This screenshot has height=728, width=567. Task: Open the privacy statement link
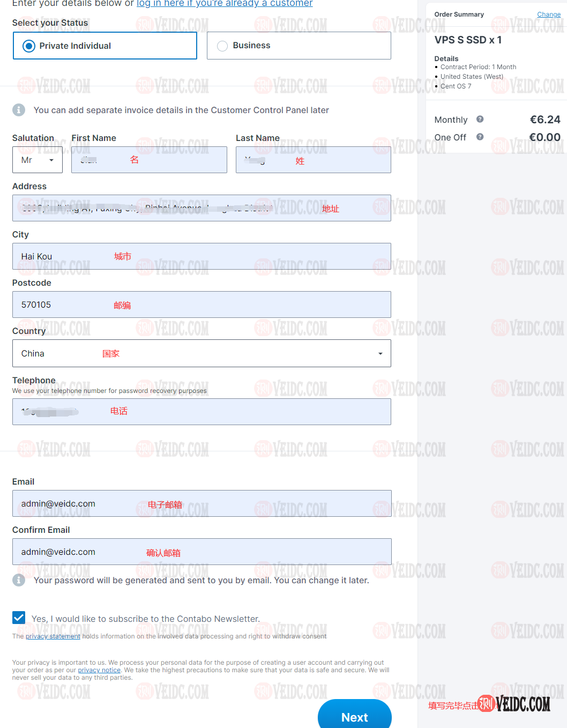(x=53, y=636)
